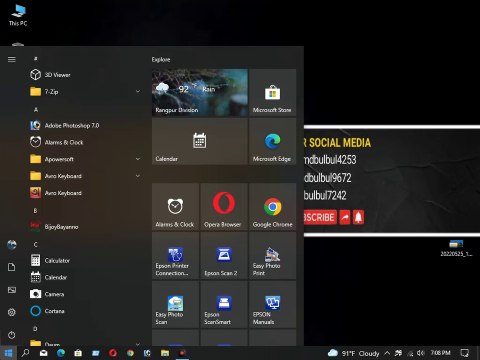The image size is (480, 360).
Task: Click the volume speaker tray icon
Action: pyautogui.click(x=421, y=353)
